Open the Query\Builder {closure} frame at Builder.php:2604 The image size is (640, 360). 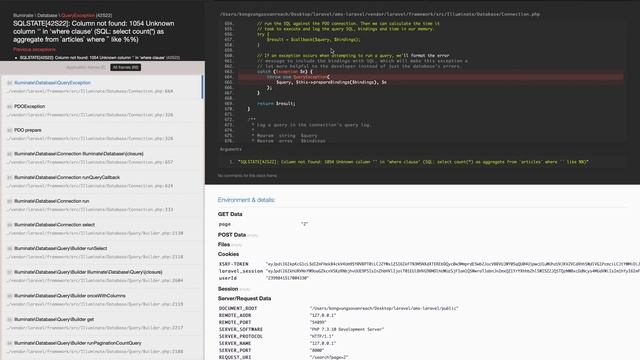(x=101, y=276)
